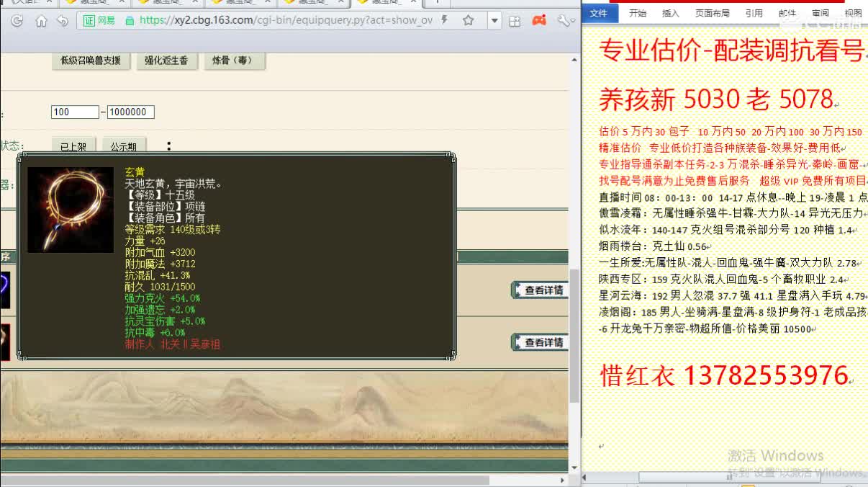This screenshot has width=868, height=487.
Task: Click the browser page vertical scrollbar
Action: pos(574,337)
